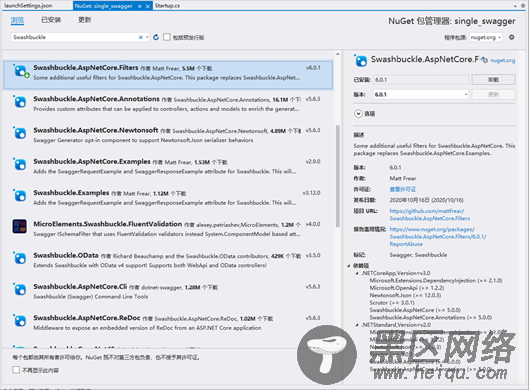The height and width of the screenshot is (390, 529).
Task: Click the Uninstall button
Action: point(493,80)
